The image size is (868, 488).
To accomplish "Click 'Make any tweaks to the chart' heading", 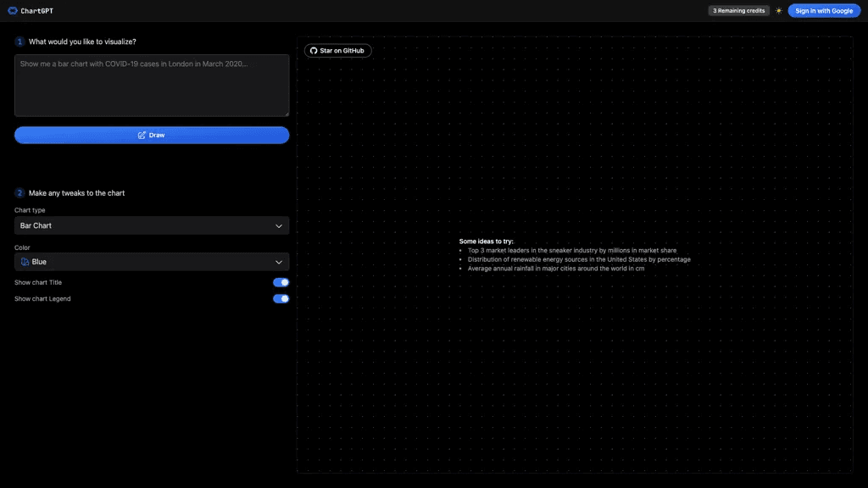I will pos(76,193).
